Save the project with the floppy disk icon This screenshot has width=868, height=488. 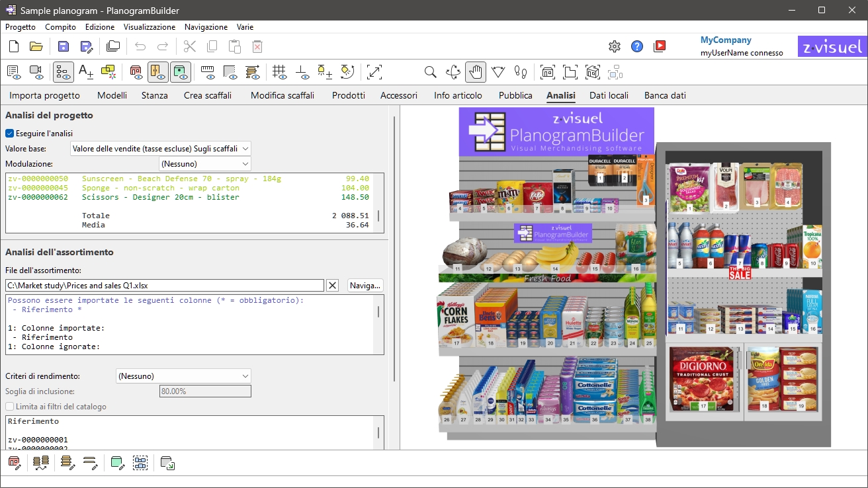coord(64,46)
